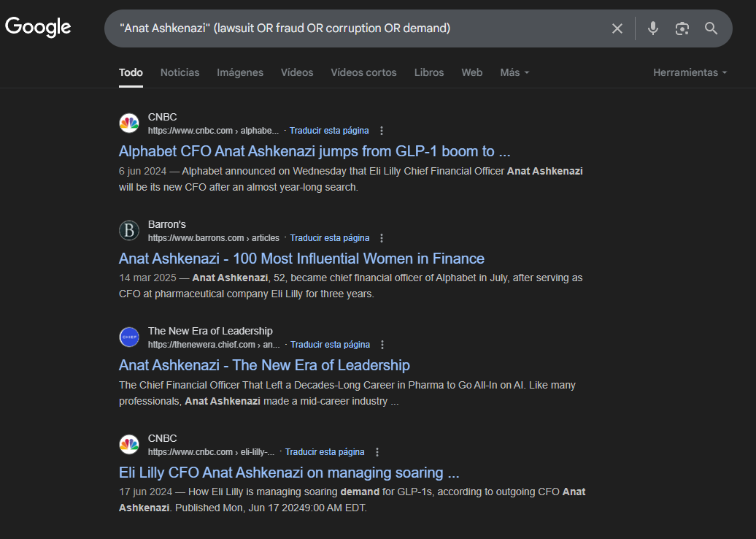Start voice search with the microphone icon
The height and width of the screenshot is (539, 756).
pyautogui.click(x=653, y=28)
